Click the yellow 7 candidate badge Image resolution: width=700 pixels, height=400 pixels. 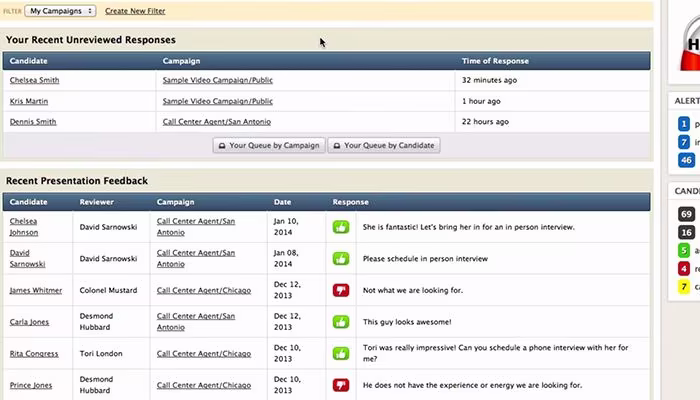click(683, 287)
